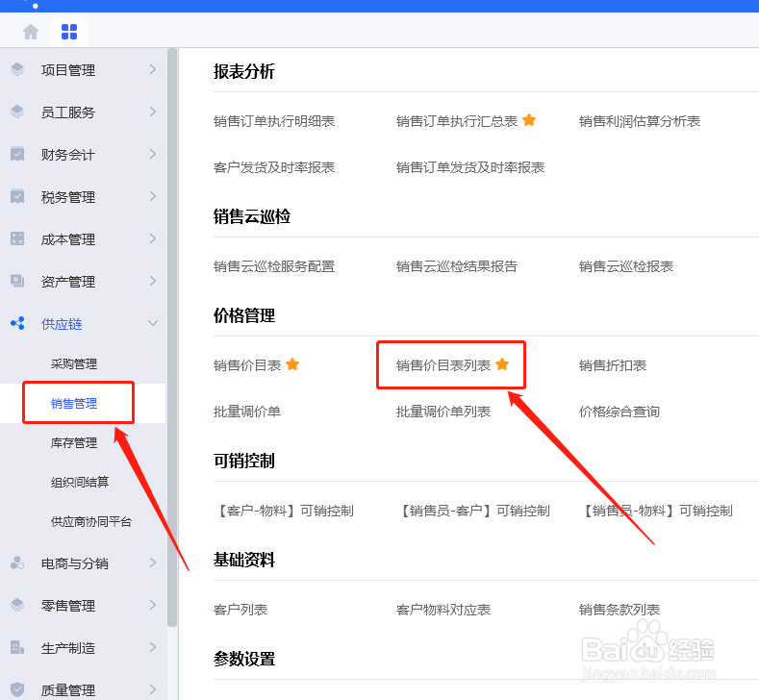The height and width of the screenshot is (700, 759).
Task: Expand 生产制造 with its chevron
Action: pos(153,647)
